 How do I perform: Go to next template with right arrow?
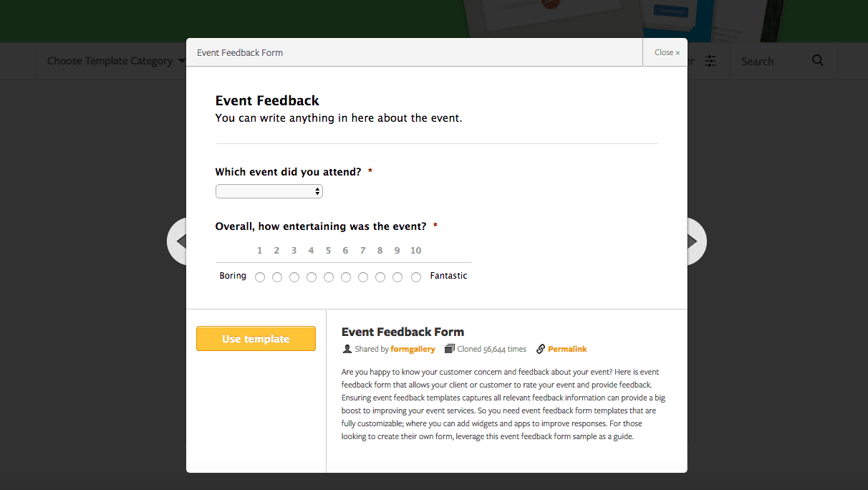point(696,241)
